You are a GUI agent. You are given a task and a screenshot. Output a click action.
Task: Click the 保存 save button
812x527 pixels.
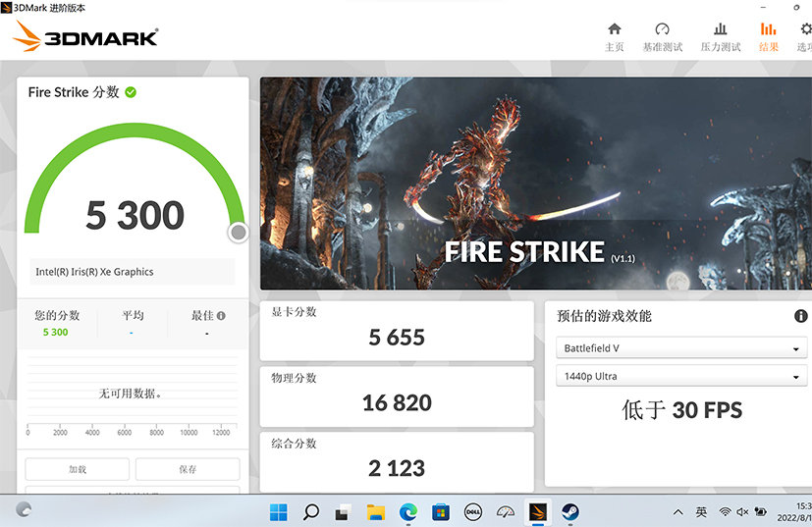coord(188,469)
